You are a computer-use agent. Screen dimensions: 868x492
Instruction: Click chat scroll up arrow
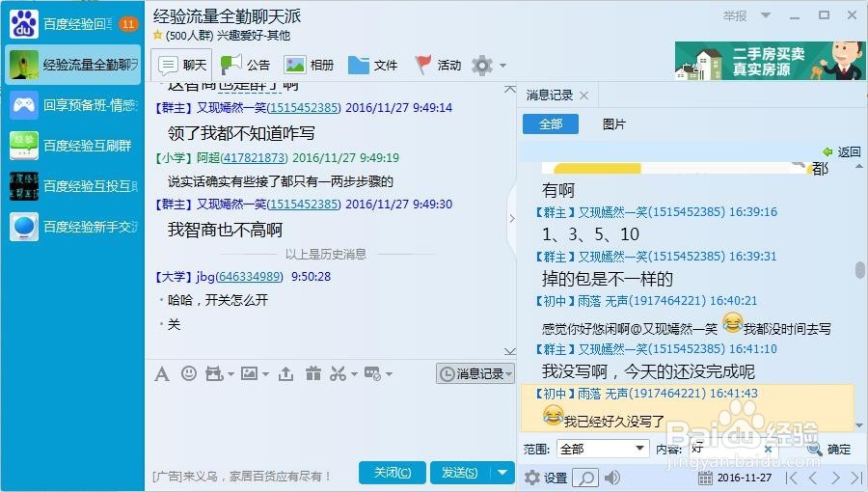coord(510,89)
